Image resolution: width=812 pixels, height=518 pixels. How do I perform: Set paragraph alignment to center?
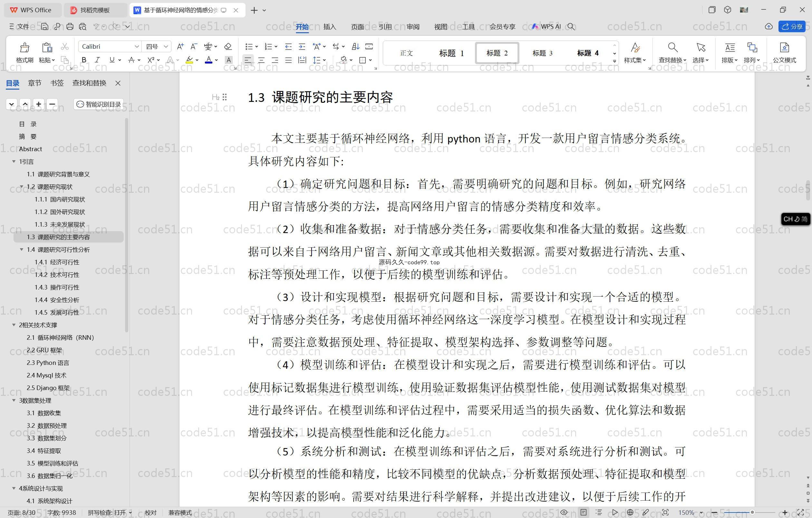[x=261, y=60]
